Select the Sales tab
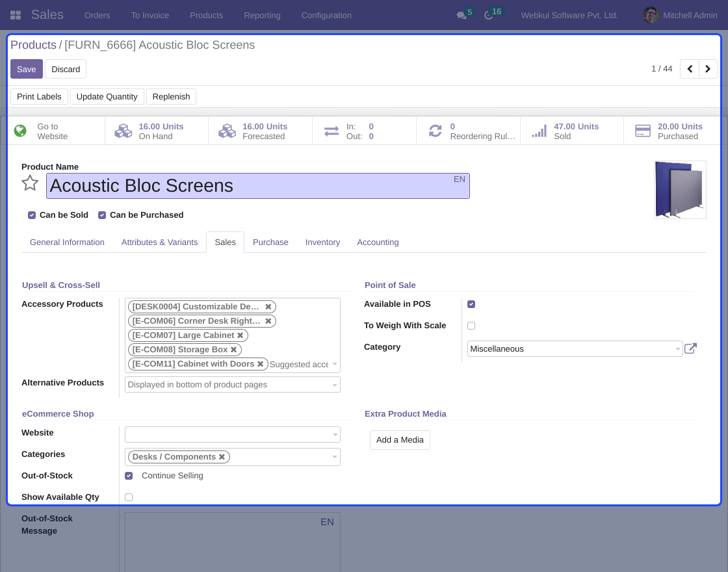 tap(225, 242)
